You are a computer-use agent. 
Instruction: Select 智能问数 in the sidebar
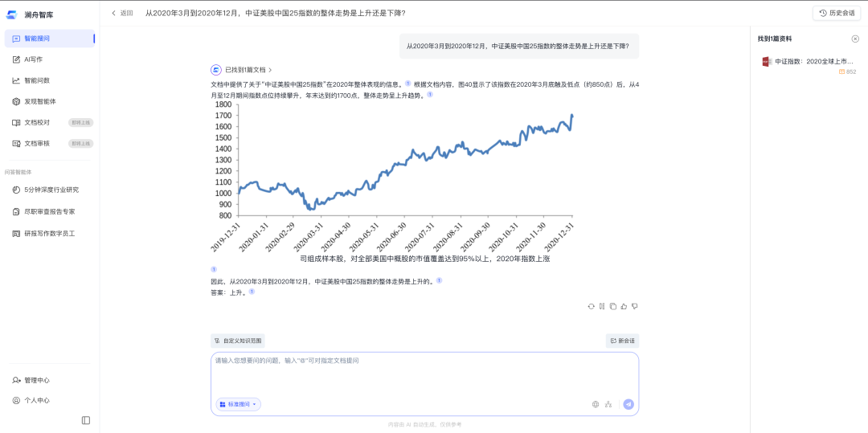pyautogui.click(x=36, y=80)
